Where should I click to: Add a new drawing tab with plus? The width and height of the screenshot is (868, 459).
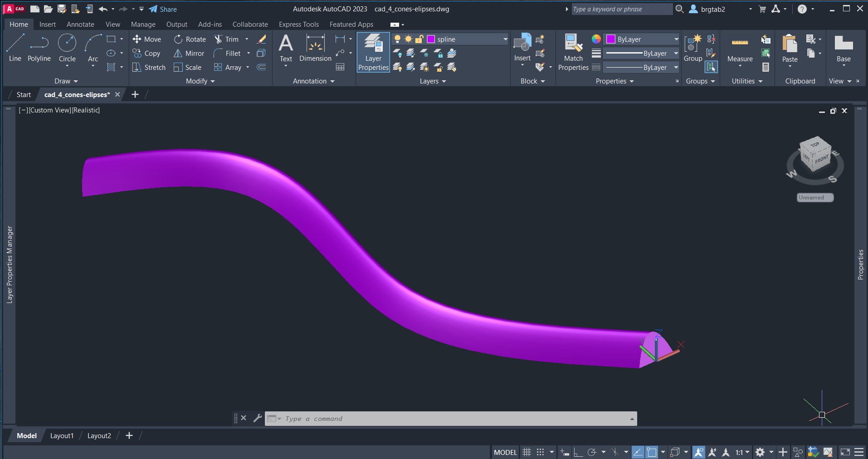(x=135, y=94)
